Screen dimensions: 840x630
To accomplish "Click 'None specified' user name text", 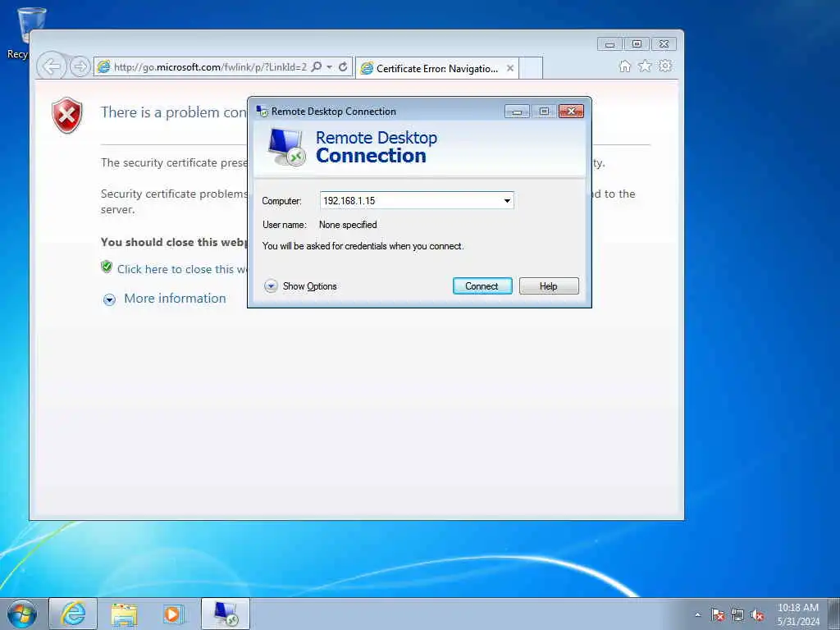I will pos(348,225).
